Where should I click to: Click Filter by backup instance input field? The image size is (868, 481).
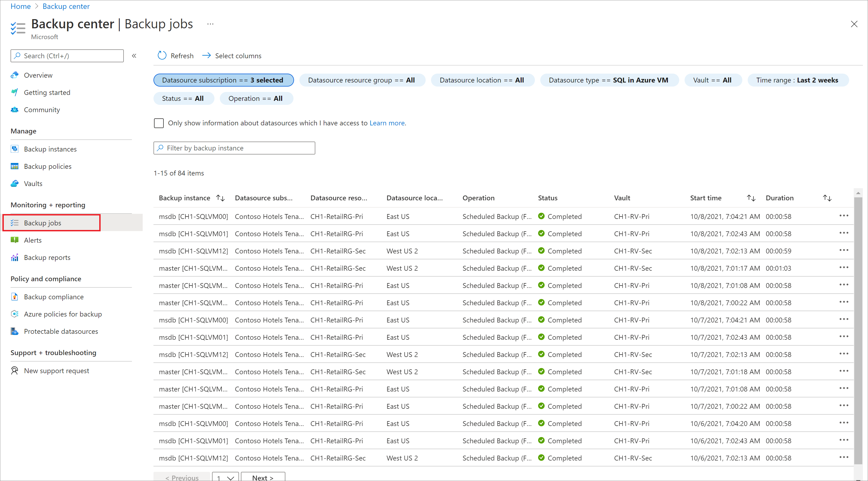(x=234, y=147)
